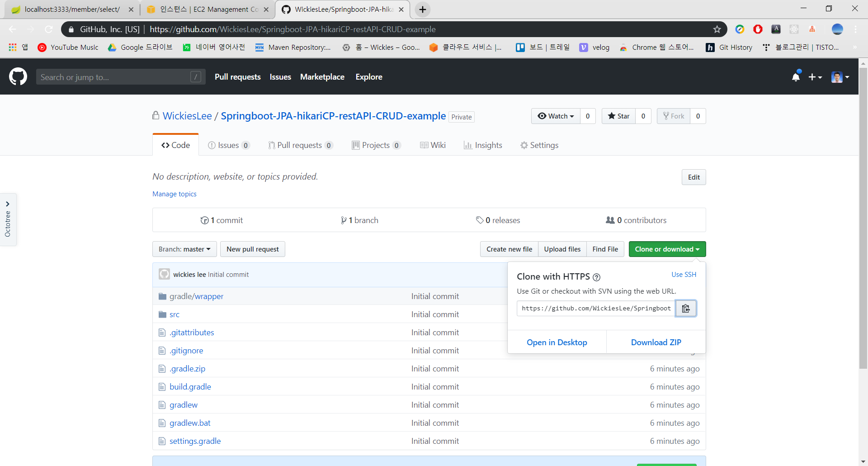Open the Naver dictionary bookmark

[214, 47]
